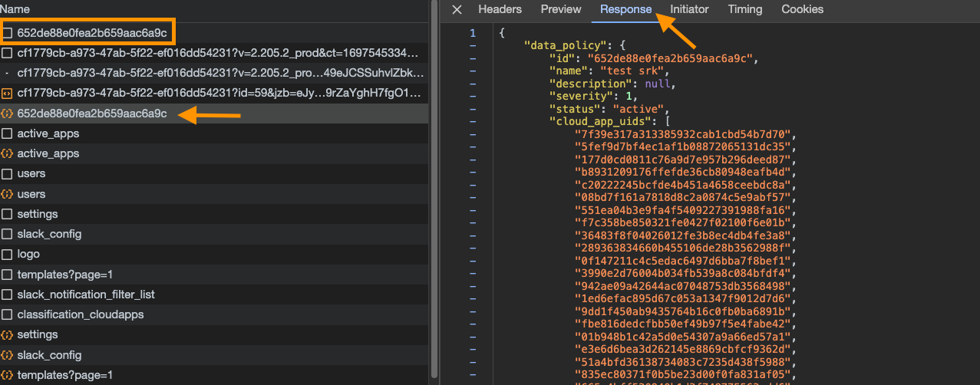The width and height of the screenshot is (980, 385).
Task: Close the request details pane
Action: [x=457, y=10]
